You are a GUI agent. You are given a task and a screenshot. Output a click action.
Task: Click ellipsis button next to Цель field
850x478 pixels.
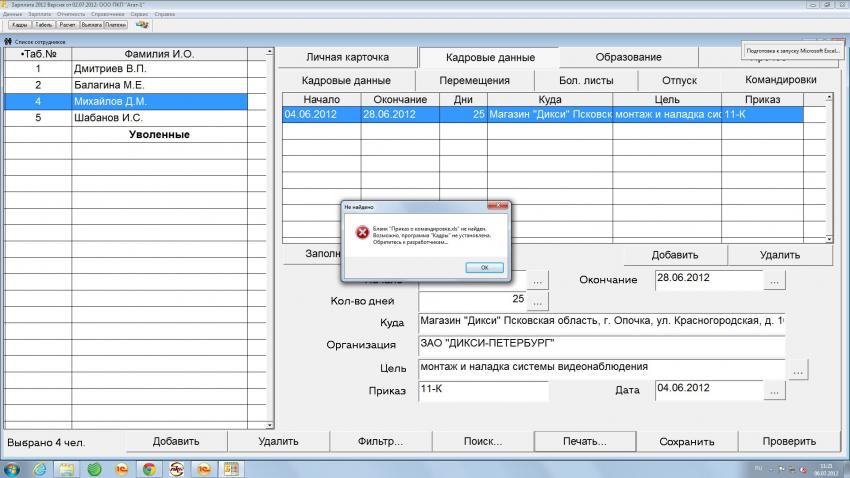798,371
